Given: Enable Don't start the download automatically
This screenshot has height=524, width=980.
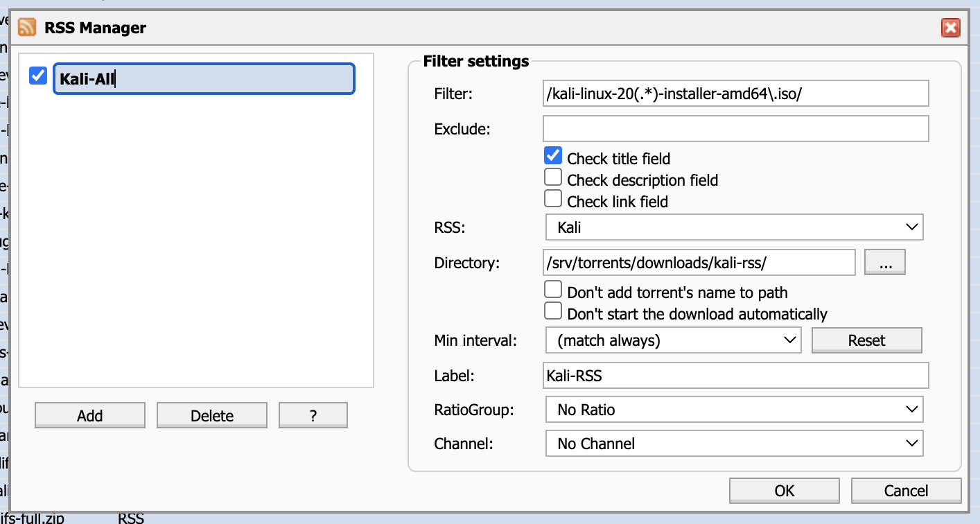Looking at the screenshot, I should point(553,311).
